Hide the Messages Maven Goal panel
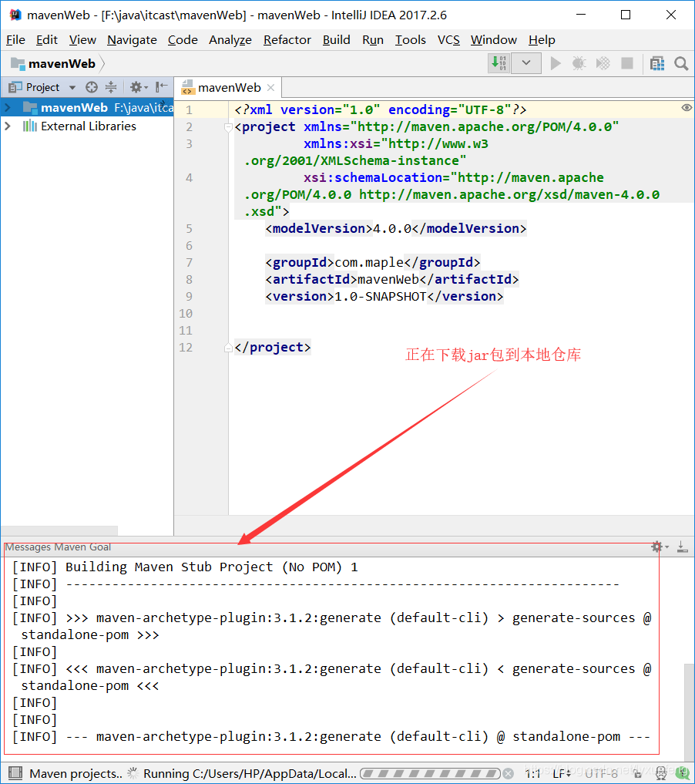The image size is (695, 784). (x=683, y=547)
